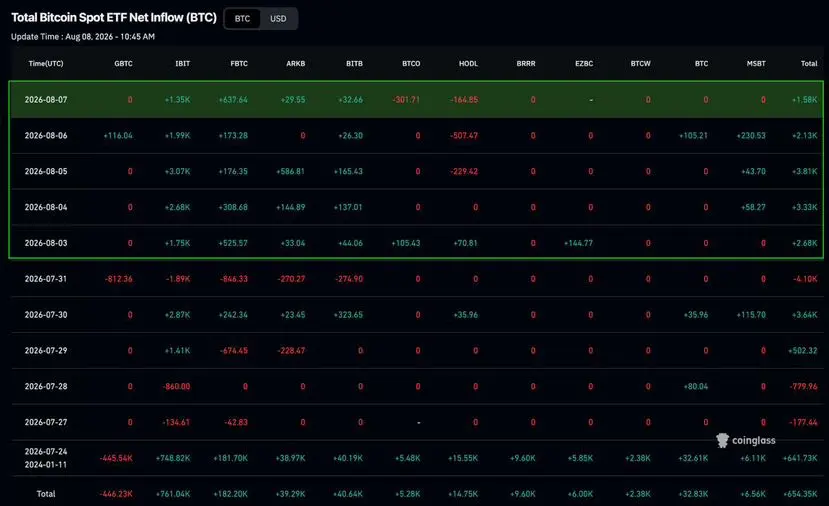Select the 2026-07-28 date cell

[x=46, y=387]
